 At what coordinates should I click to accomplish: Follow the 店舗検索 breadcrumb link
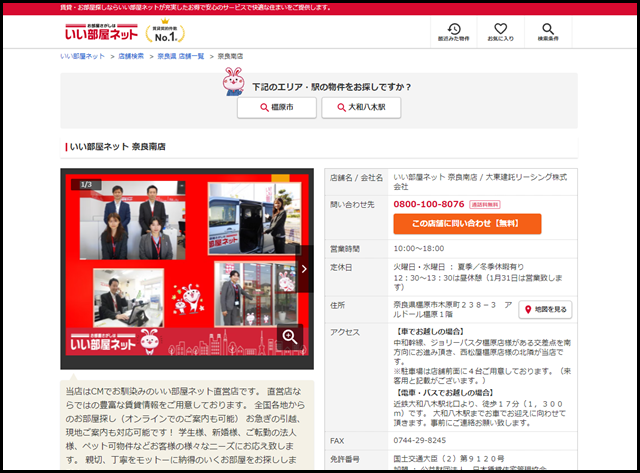pyautogui.click(x=131, y=56)
